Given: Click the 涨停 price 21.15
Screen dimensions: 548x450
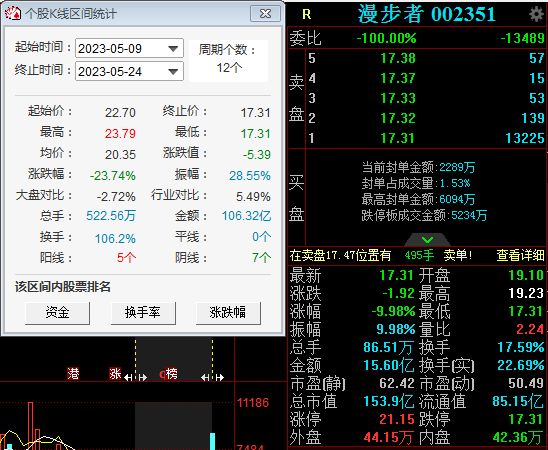Looking at the screenshot, I should pos(397,419).
